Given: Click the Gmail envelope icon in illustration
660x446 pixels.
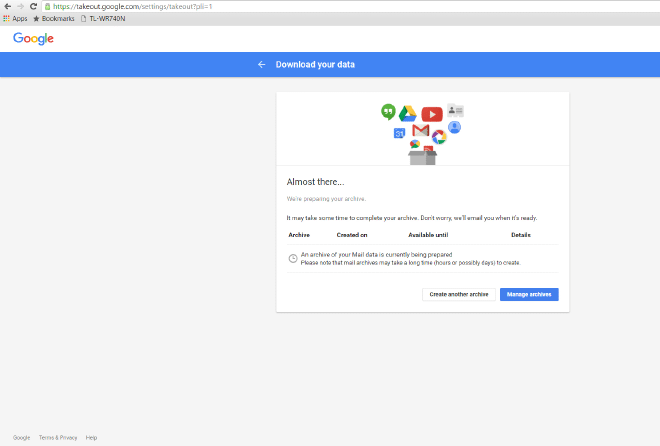Looking at the screenshot, I should tap(421, 131).
